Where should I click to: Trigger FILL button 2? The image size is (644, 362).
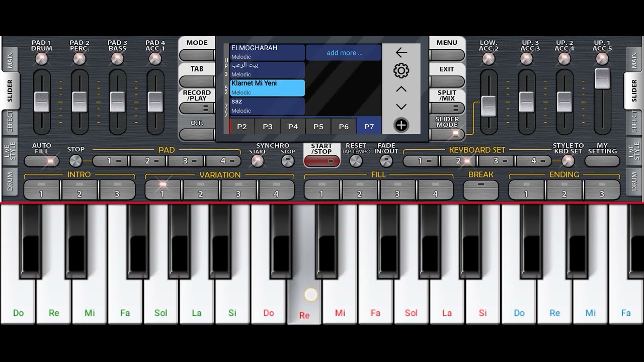(x=360, y=190)
